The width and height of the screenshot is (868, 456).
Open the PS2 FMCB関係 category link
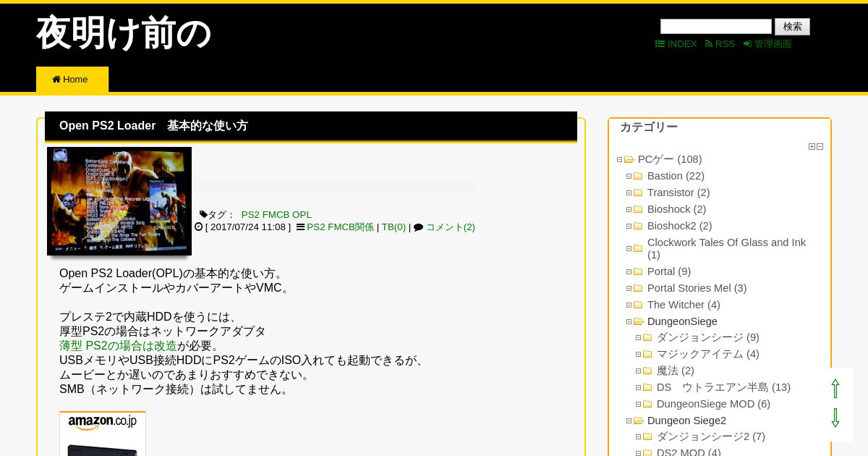point(340,227)
